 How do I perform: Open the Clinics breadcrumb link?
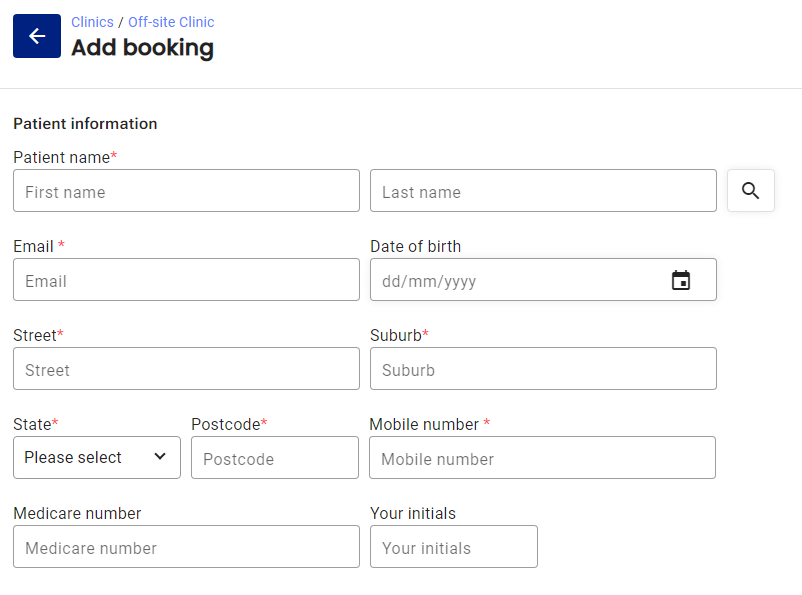tap(92, 22)
